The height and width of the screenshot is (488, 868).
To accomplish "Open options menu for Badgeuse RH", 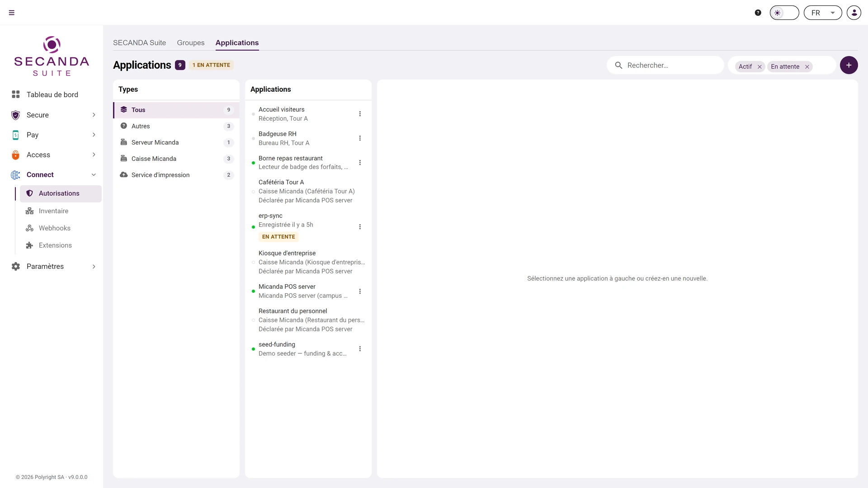I will (360, 138).
